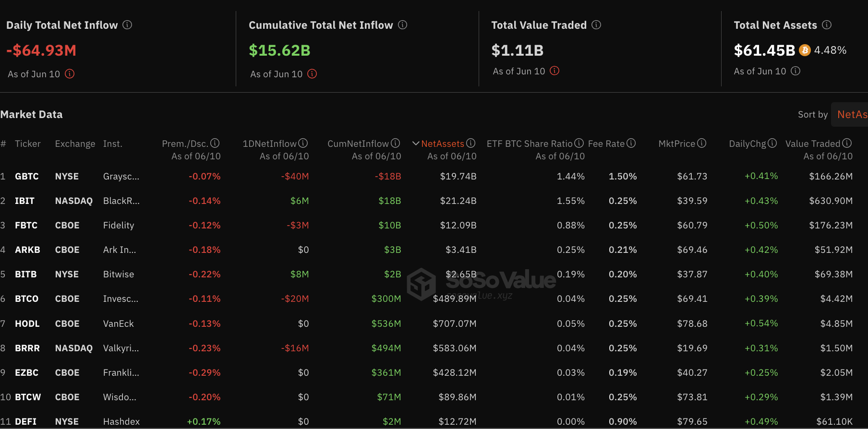Click IBIT net assets $21.24B cell

[458, 201]
